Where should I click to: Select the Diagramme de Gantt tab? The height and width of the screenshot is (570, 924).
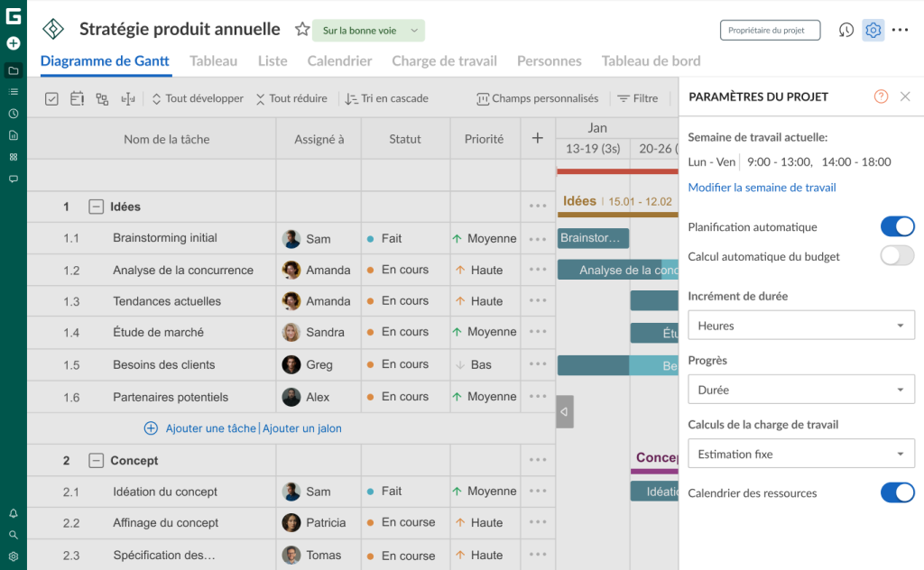[105, 60]
